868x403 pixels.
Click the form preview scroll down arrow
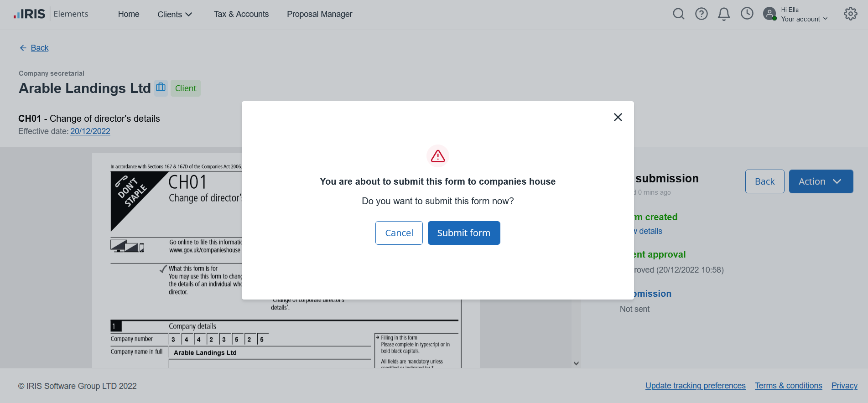pyautogui.click(x=576, y=363)
